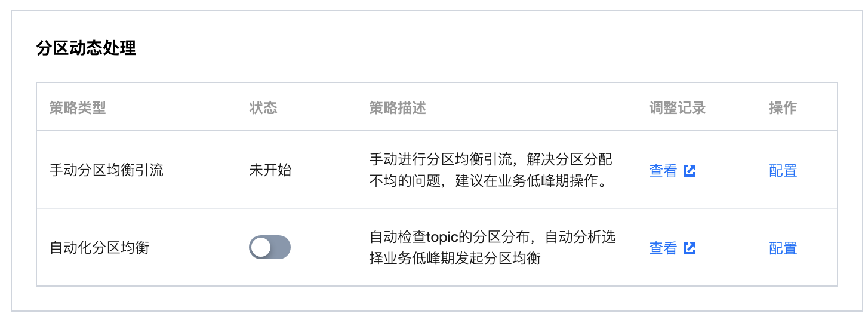This screenshot has width=868, height=320.
Task: Open external link icon for manual balancing records
Action: click(x=690, y=171)
